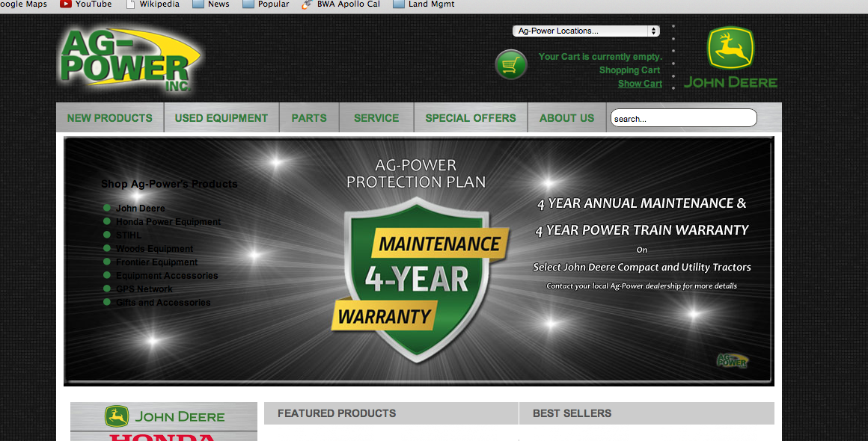Open the STIHL products link

click(x=129, y=235)
